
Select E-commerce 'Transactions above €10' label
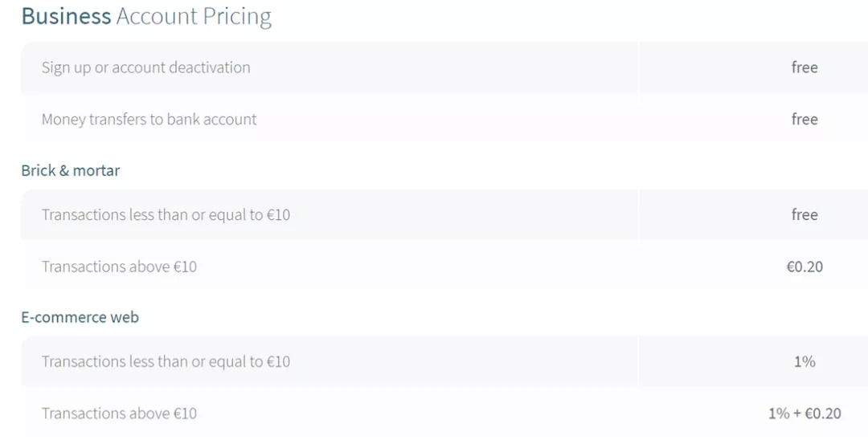(x=119, y=413)
